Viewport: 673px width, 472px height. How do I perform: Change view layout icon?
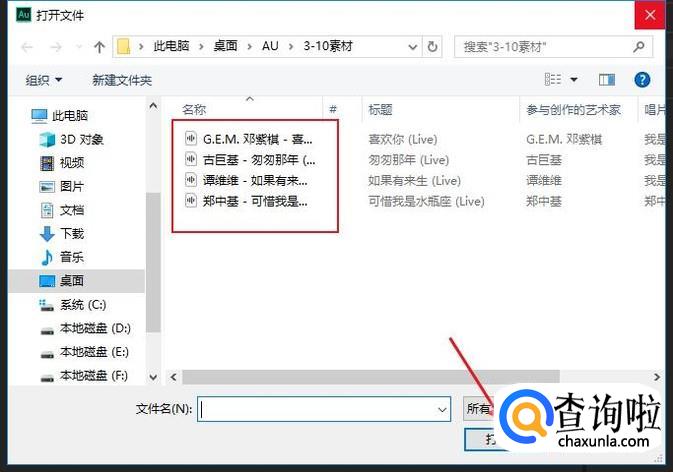click(553, 79)
